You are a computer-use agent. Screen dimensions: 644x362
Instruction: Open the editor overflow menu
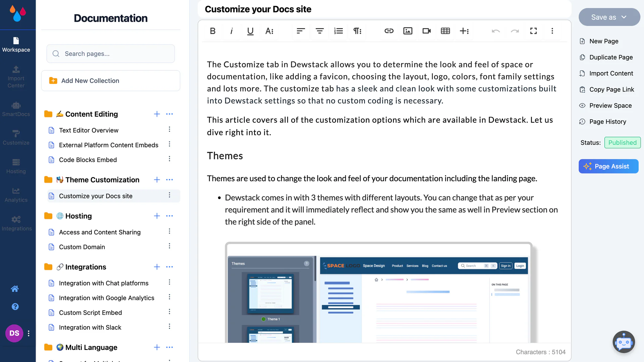click(x=552, y=31)
